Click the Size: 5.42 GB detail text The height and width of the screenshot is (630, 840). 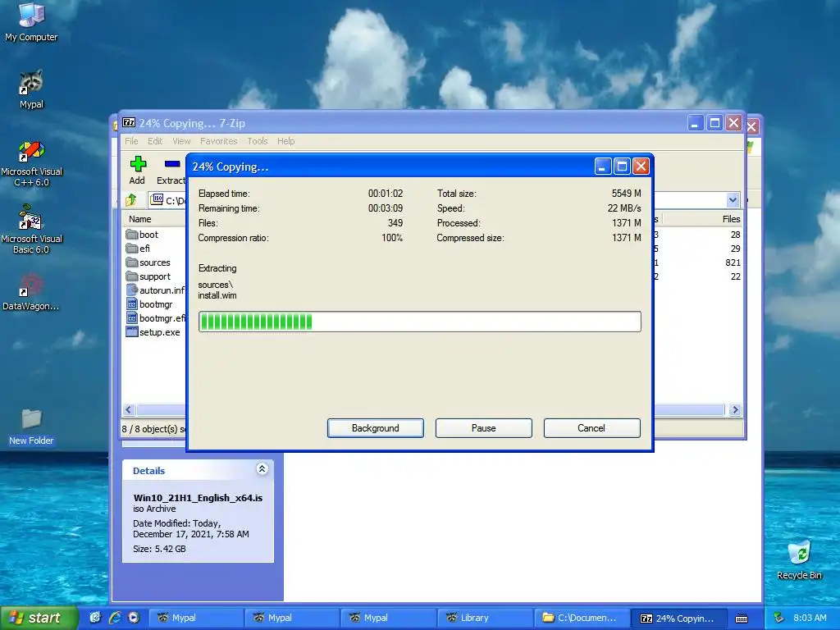coord(159,549)
